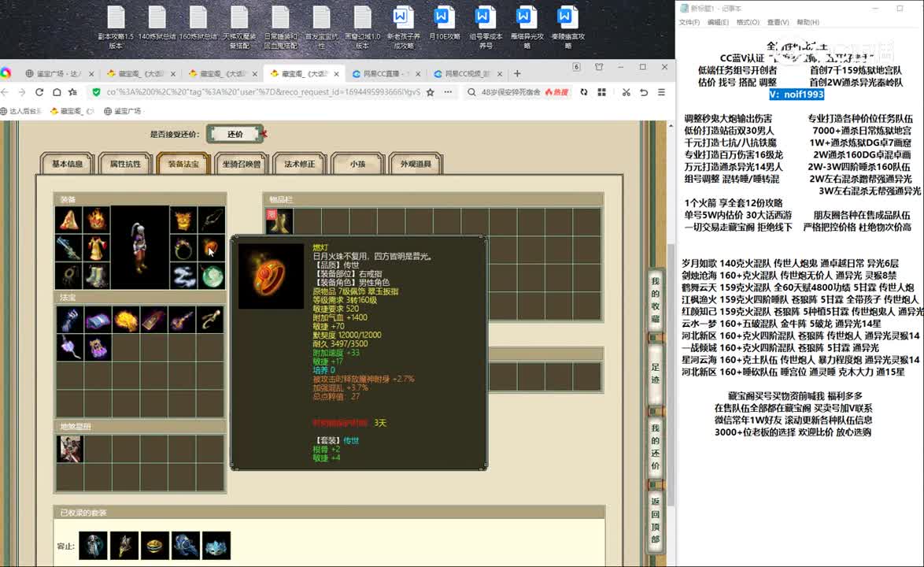Image resolution: width=924 pixels, height=567 pixels.
Task: Select the golden robe equipment icon
Action: pyautogui.click(x=96, y=248)
